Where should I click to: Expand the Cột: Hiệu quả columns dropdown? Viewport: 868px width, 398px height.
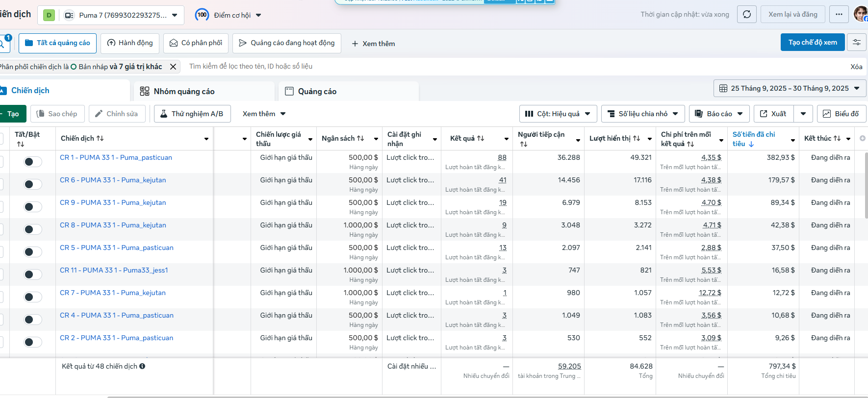558,114
